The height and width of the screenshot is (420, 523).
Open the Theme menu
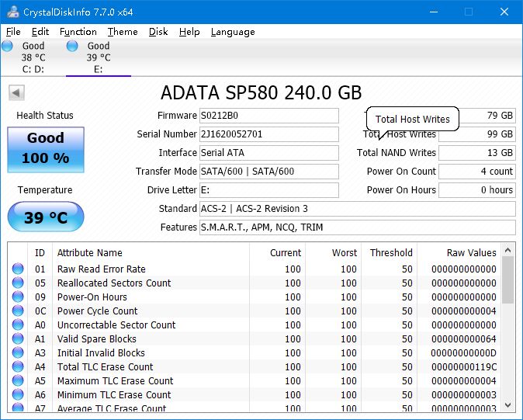coord(123,32)
